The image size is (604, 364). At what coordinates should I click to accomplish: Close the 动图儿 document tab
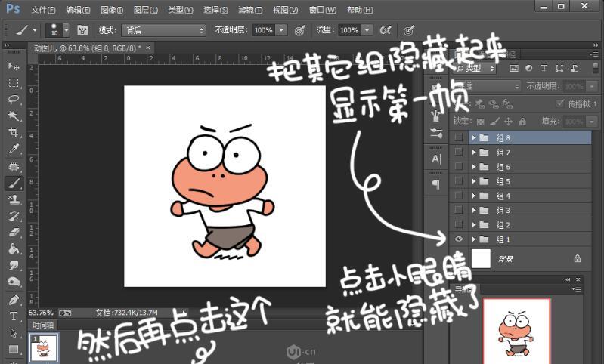click(148, 48)
